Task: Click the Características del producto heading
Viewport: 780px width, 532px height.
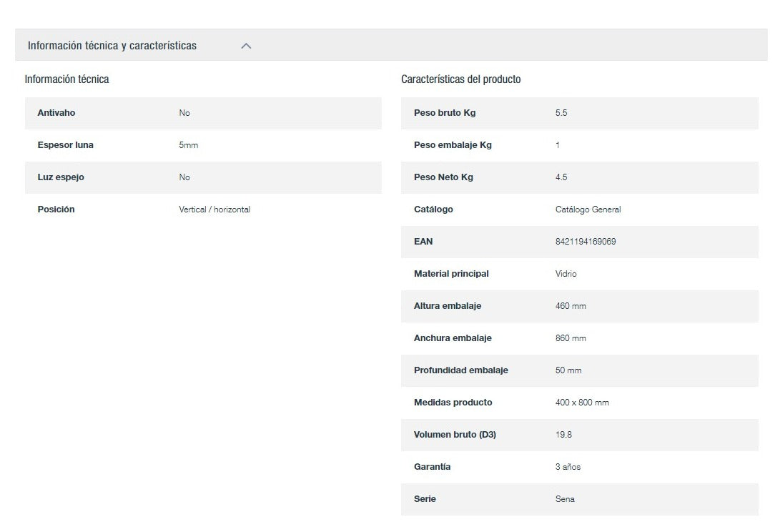Action: [460, 79]
